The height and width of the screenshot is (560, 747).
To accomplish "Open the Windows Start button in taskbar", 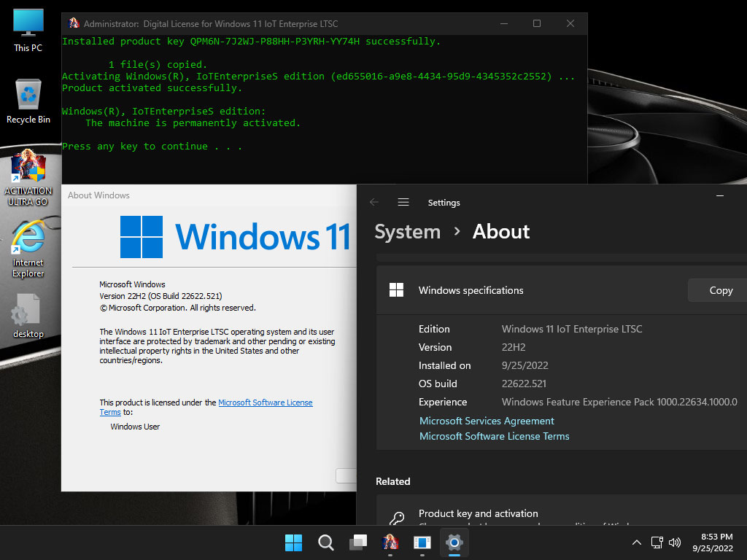I will (293, 542).
